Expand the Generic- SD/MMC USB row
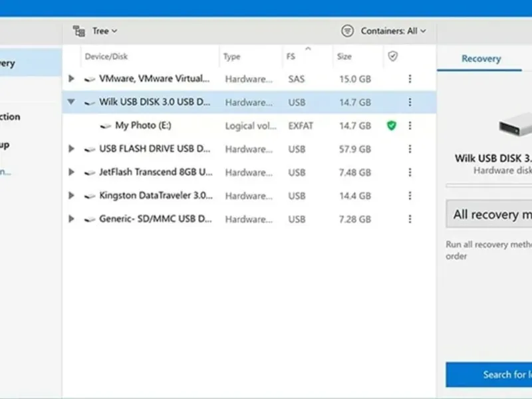Image resolution: width=532 pixels, height=399 pixels. 71,219
